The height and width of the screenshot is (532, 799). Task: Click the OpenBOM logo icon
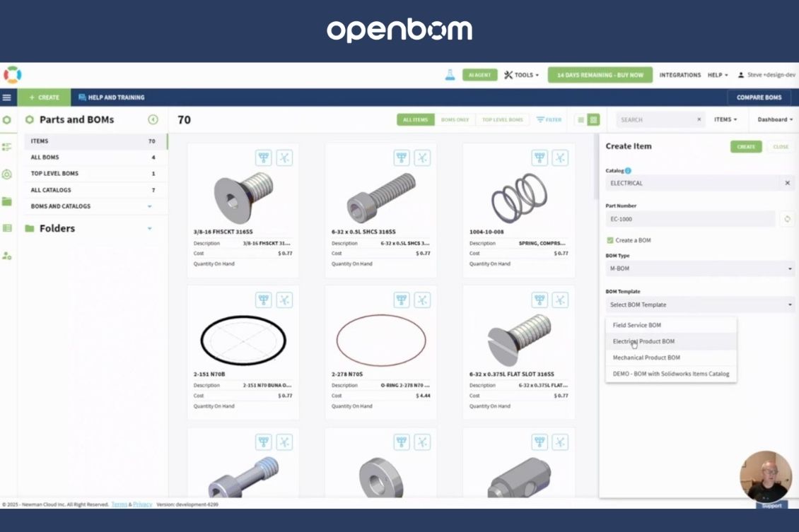click(x=12, y=75)
